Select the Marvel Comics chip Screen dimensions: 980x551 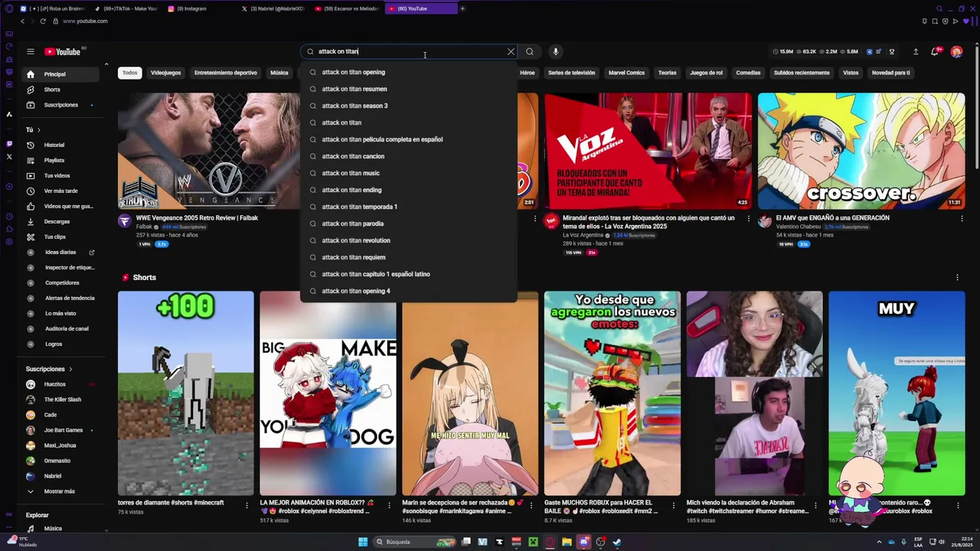[x=626, y=73]
